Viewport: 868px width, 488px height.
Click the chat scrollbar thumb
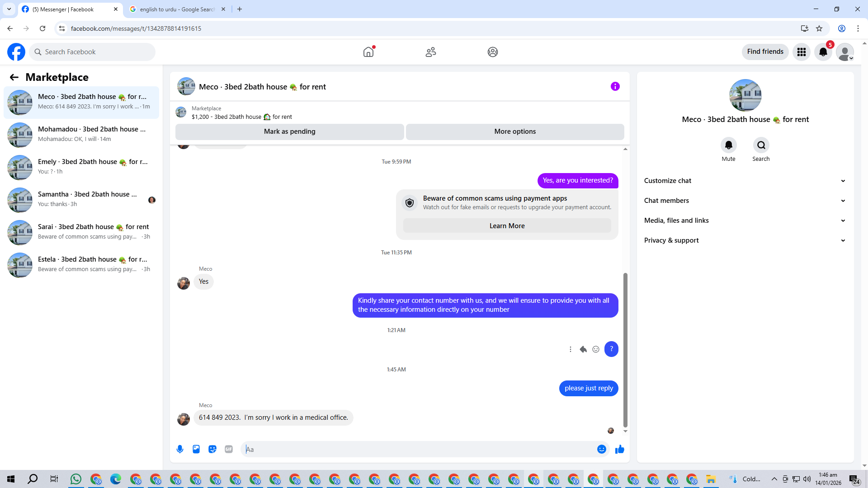point(625,350)
